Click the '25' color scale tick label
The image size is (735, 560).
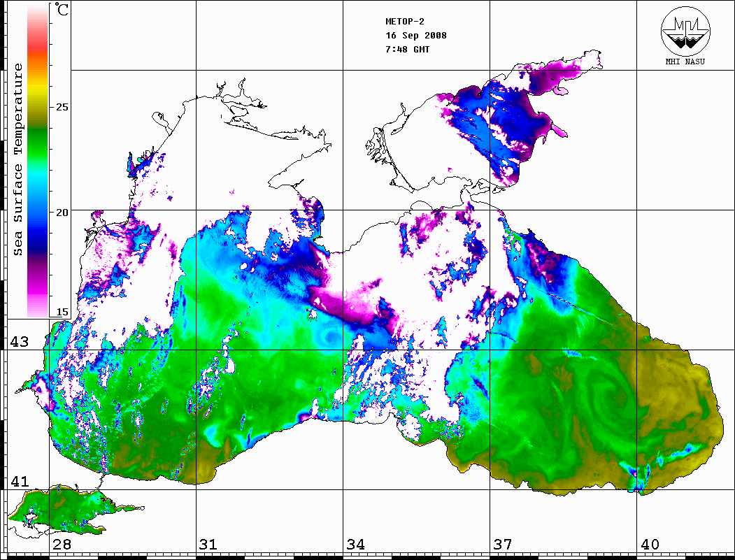point(62,107)
